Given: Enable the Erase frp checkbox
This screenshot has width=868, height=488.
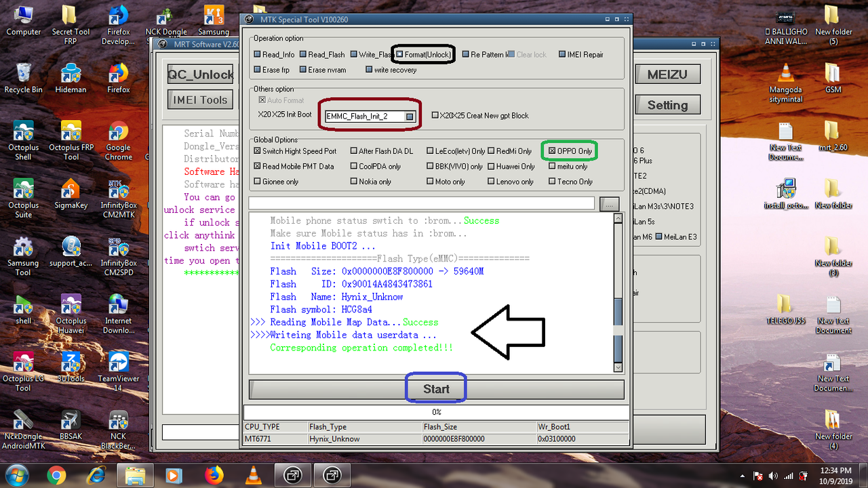Looking at the screenshot, I should point(257,70).
